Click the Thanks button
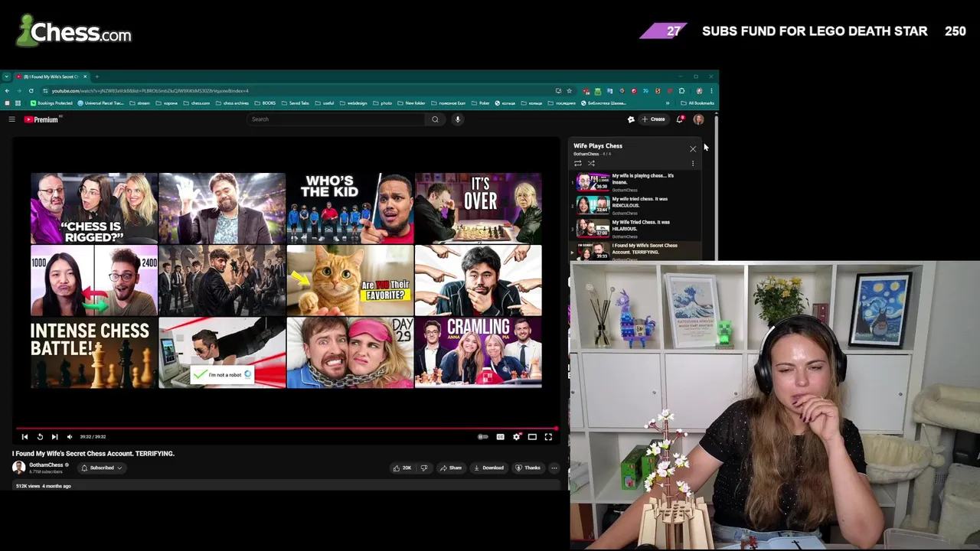Screen dimensions: 980x551 click(528, 468)
